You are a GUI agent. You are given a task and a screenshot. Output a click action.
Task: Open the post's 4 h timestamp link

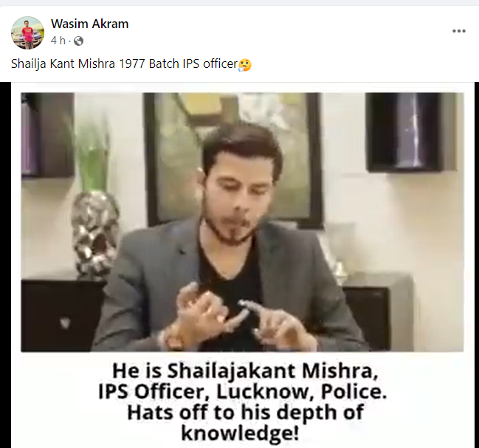pos(58,41)
